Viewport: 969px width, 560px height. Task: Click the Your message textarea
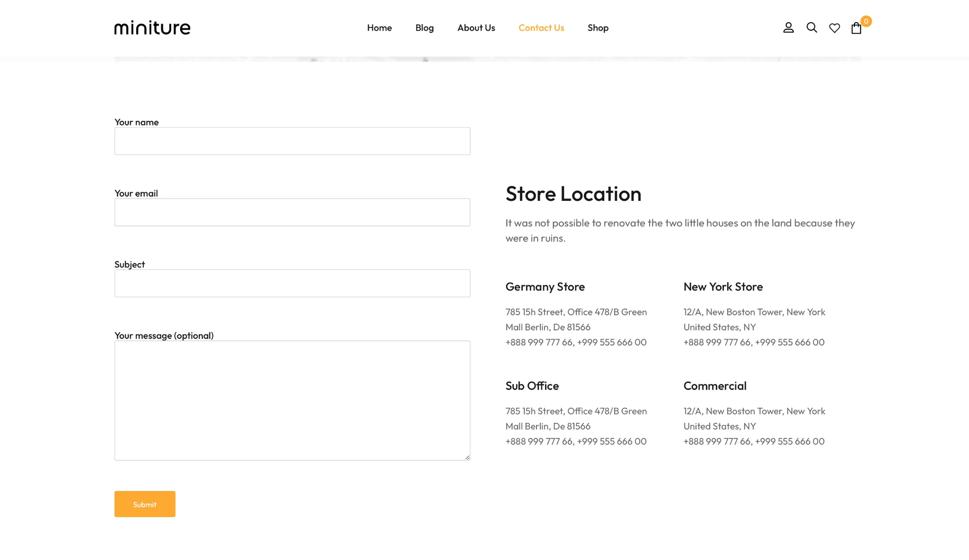pyautogui.click(x=292, y=400)
